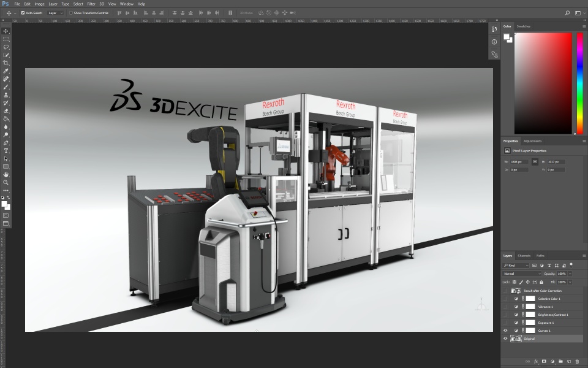Image resolution: width=588 pixels, height=368 pixels.
Task: Pick a hue from the color slider
Action: click(x=579, y=83)
